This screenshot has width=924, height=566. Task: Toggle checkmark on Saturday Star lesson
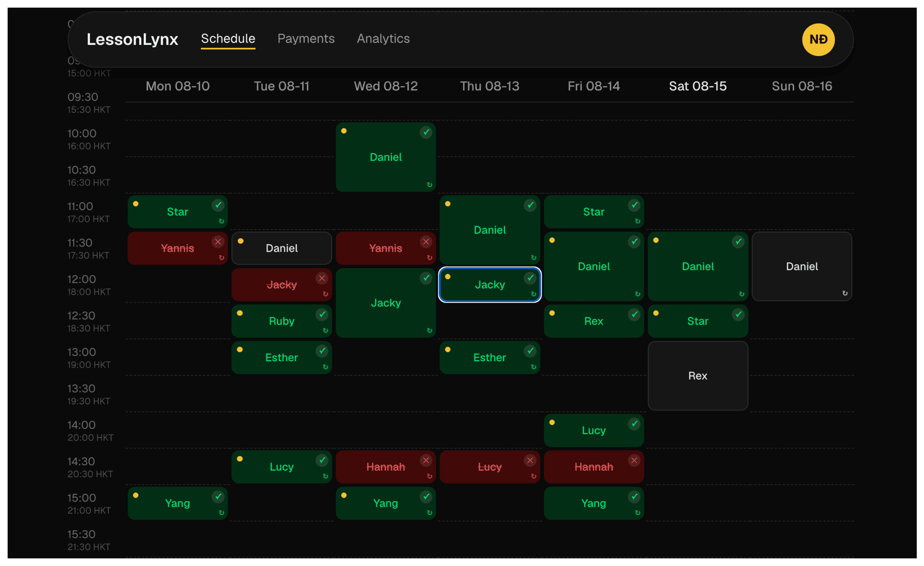click(x=738, y=314)
